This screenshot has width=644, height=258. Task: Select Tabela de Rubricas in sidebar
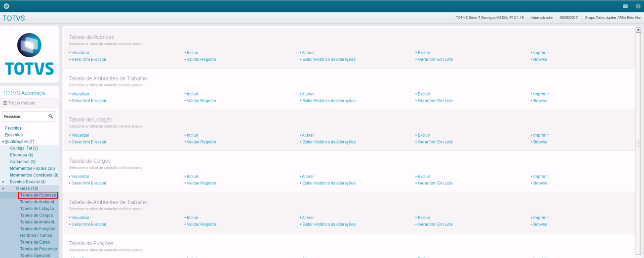(x=38, y=195)
